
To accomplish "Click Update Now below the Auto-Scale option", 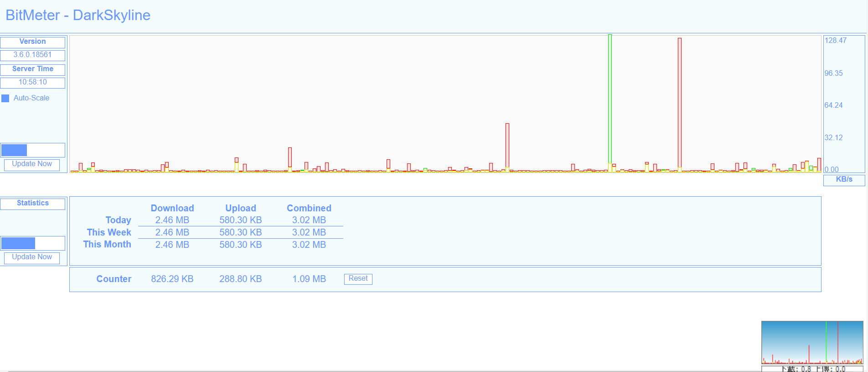I will pos(32,164).
